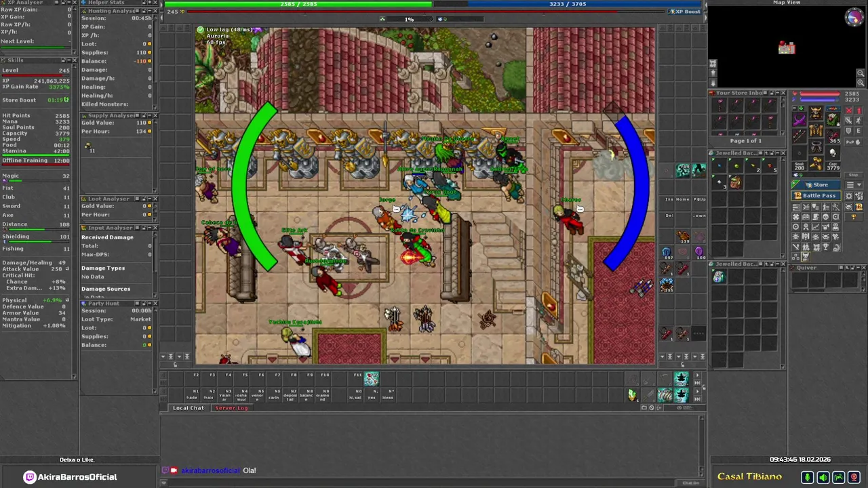
Task: Click the Mana bar at top
Action: (x=568, y=4)
